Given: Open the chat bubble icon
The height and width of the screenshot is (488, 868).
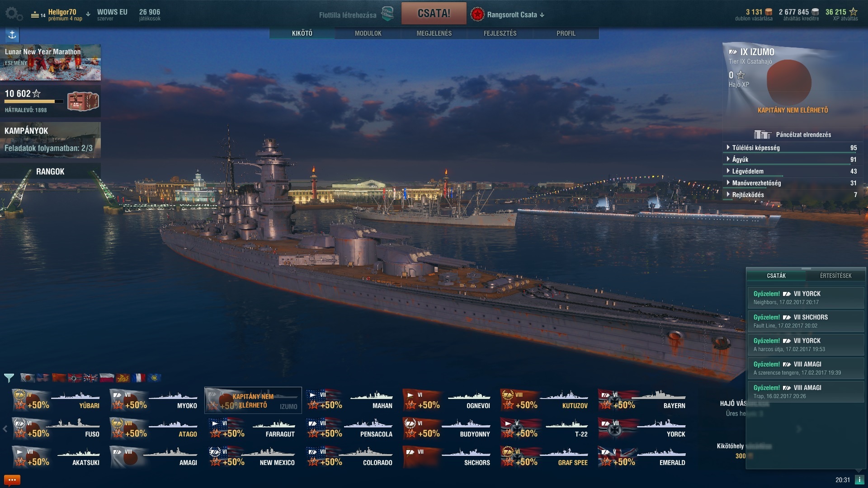Looking at the screenshot, I should 12,480.
